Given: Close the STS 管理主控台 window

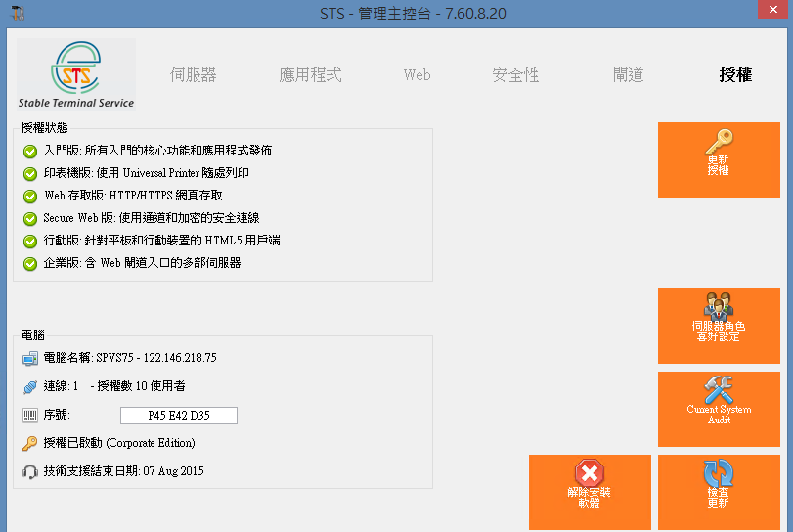Looking at the screenshot, I should [772, 9].
